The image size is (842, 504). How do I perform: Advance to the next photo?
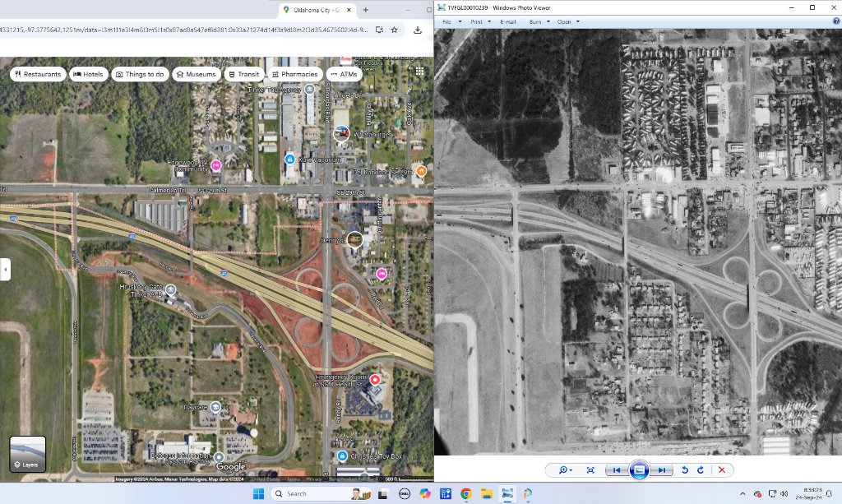(x=662, y=469)
